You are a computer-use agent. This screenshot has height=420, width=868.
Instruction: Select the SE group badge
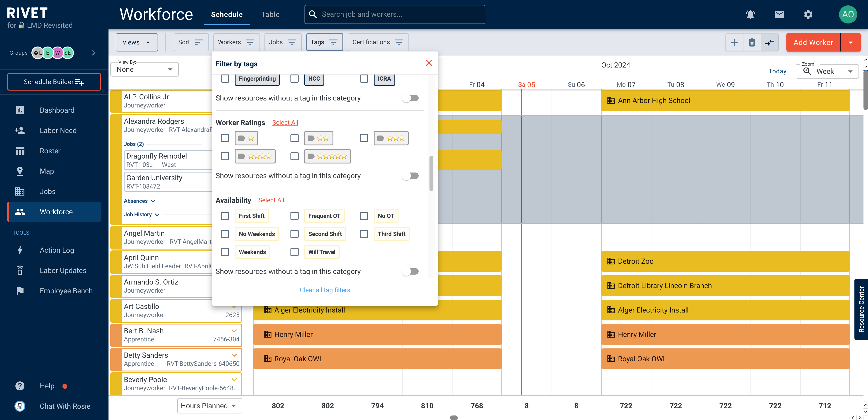(x=68, y=53)
